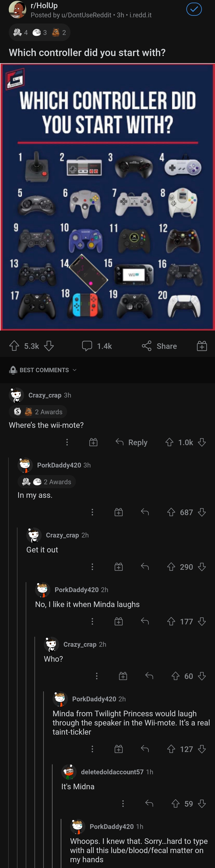Screen dimensions: 215x868
Task: Share this post
Action: [x=159, y=346]
